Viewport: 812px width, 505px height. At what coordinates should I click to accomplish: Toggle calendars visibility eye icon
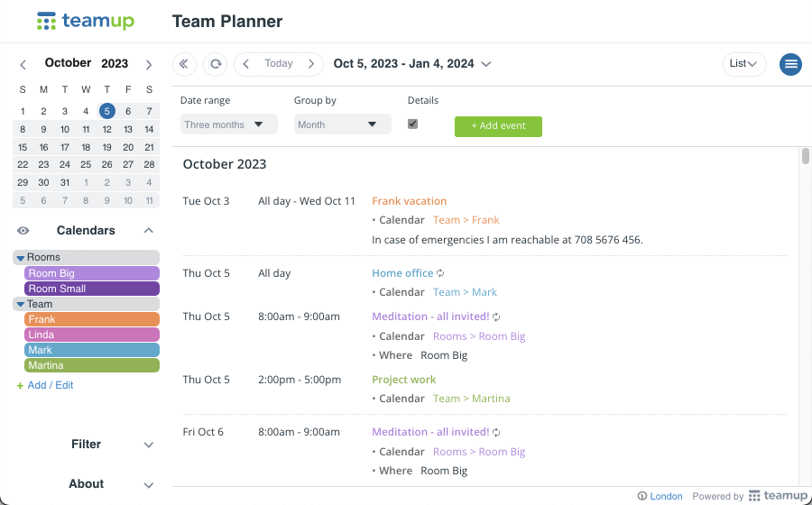pyautogui.click(x=23, y=231)
